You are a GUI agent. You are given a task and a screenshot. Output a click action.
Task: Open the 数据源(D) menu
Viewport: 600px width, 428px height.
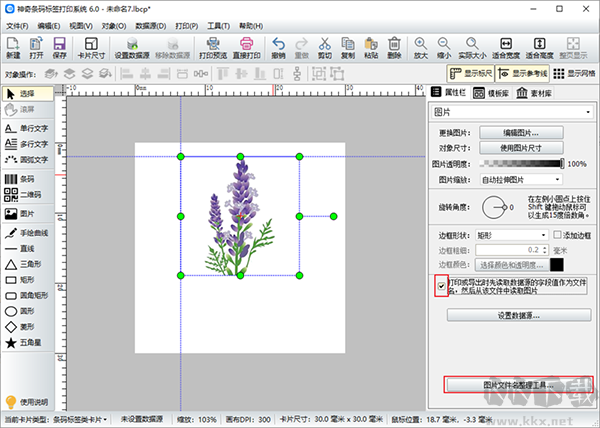(151, 26)
